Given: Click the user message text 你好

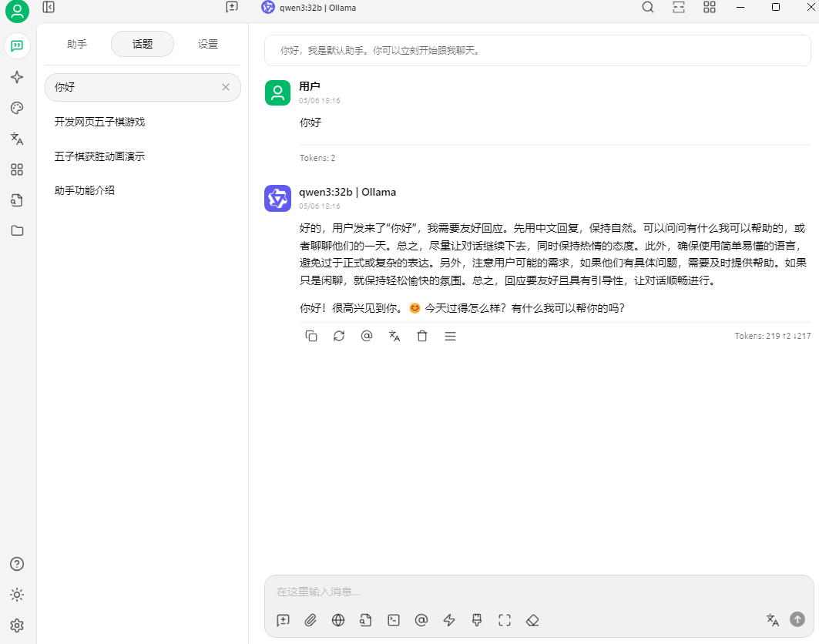Looking at the screenshot, I should click(310, 122).
